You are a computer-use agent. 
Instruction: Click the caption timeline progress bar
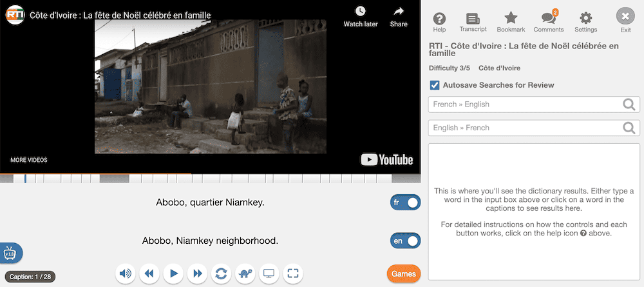point(211,179)
